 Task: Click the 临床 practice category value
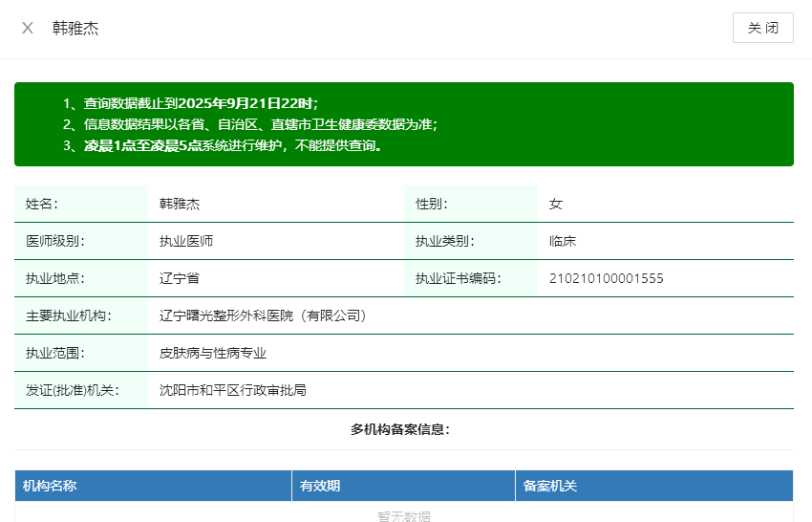(x=562, y=241)
